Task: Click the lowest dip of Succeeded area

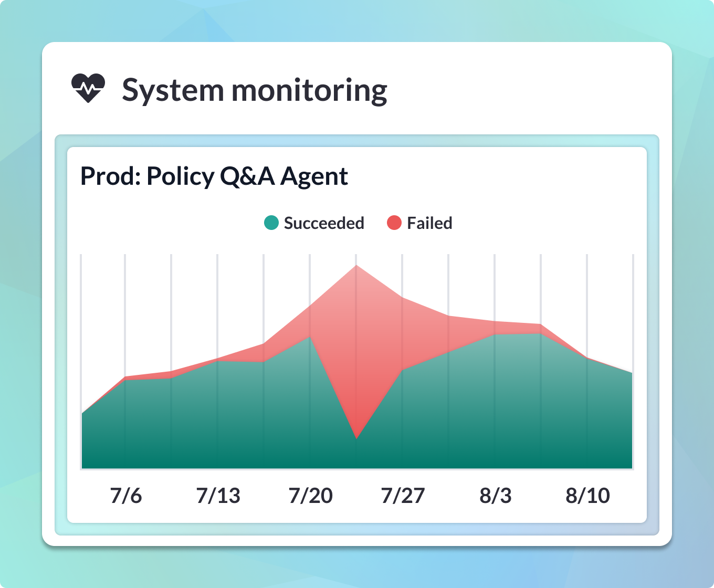Action: pyautogui.click(x=356, y=438)
